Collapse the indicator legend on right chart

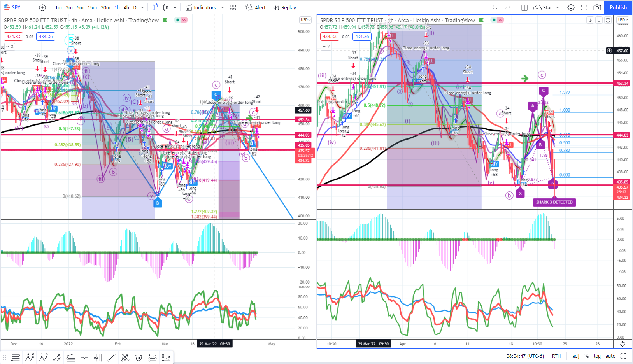pos(326,47)
